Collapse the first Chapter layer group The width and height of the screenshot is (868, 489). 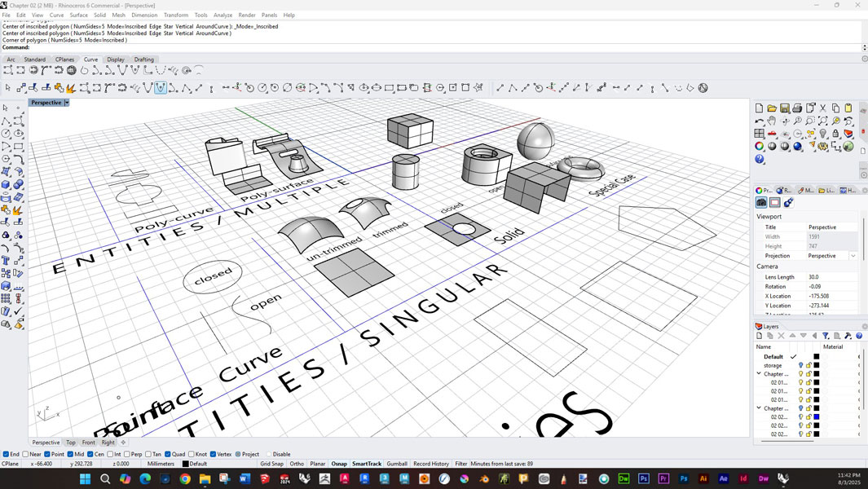[x=759, y=374]
